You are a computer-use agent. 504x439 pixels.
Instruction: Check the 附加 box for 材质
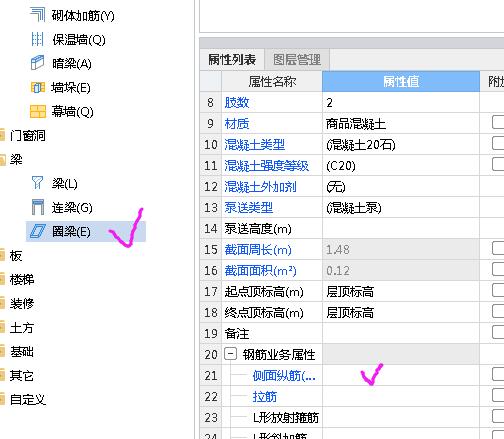498,122
